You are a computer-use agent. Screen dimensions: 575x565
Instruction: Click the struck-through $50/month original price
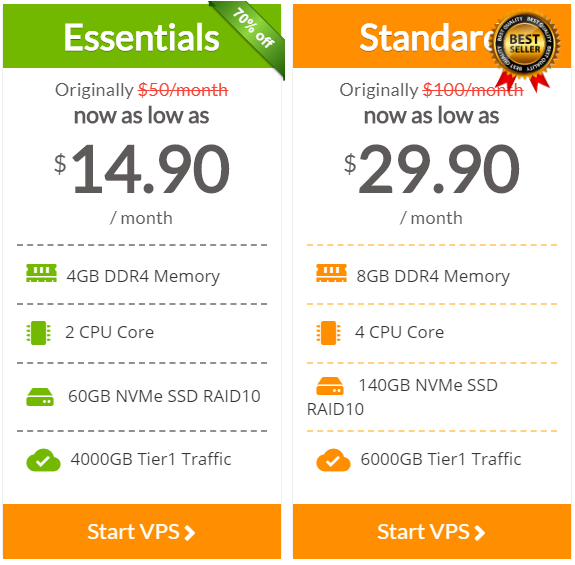(183, 90)
